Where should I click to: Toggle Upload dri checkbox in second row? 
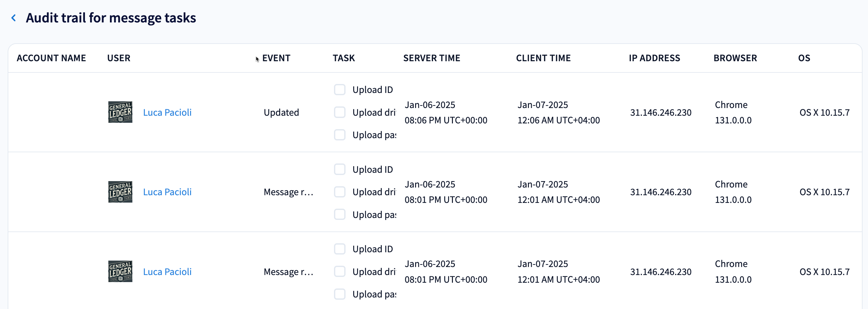[340, 192]
